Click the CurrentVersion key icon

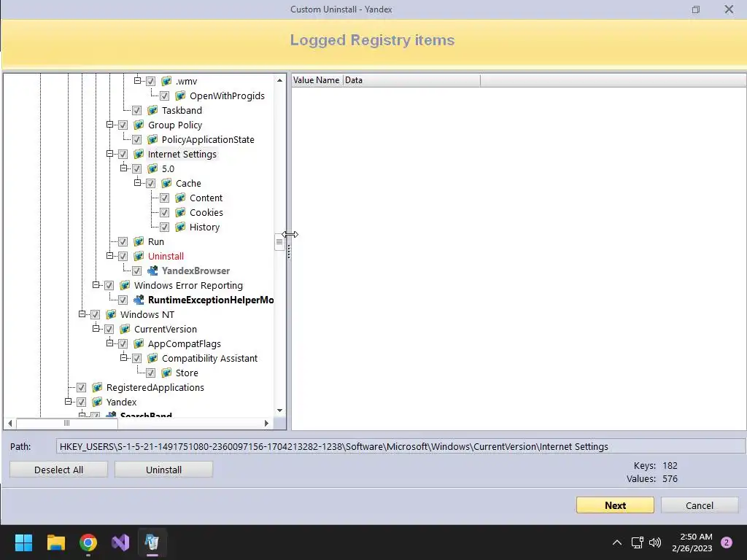(x=125, y=329)
